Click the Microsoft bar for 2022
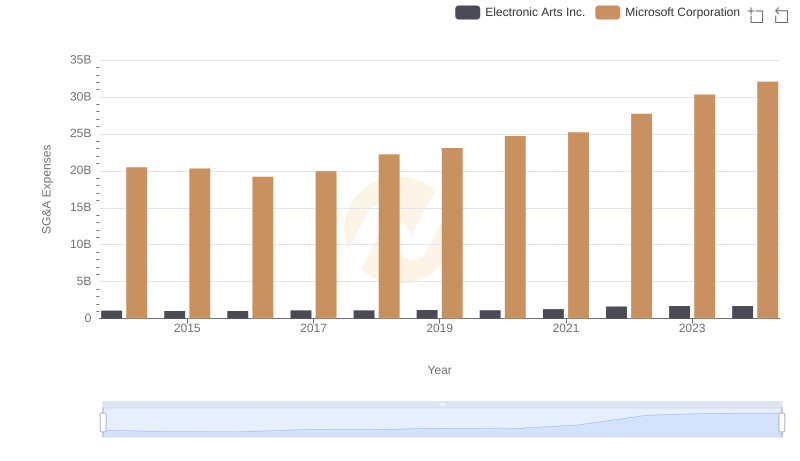This screenshot has height=461, width=800. [x=641, y=216]
